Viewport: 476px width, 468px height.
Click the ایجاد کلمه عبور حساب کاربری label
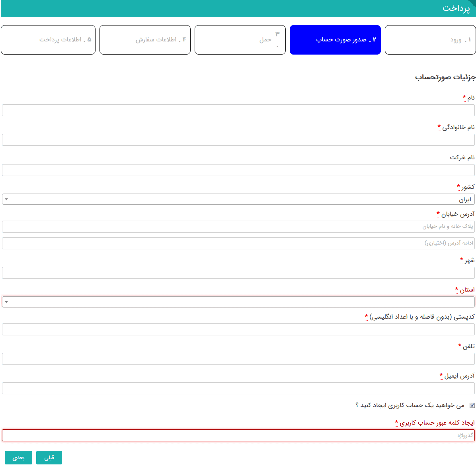pos(437,423)
